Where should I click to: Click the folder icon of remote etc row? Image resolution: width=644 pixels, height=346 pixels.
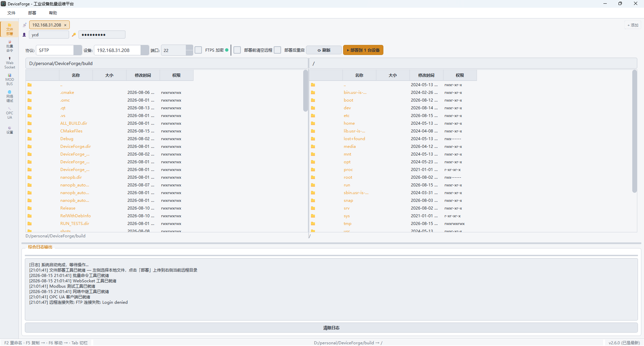click(x=313, y=116)
